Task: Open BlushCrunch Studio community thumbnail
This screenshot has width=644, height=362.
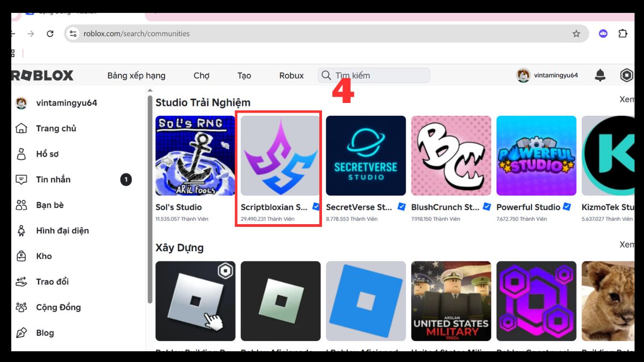Action: (x=451, y=156)
